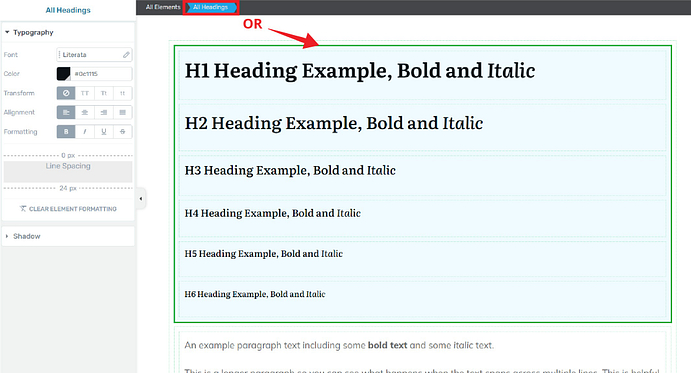Open the Literata font field
Screen dimensions: 691x373
pos(94,55)
